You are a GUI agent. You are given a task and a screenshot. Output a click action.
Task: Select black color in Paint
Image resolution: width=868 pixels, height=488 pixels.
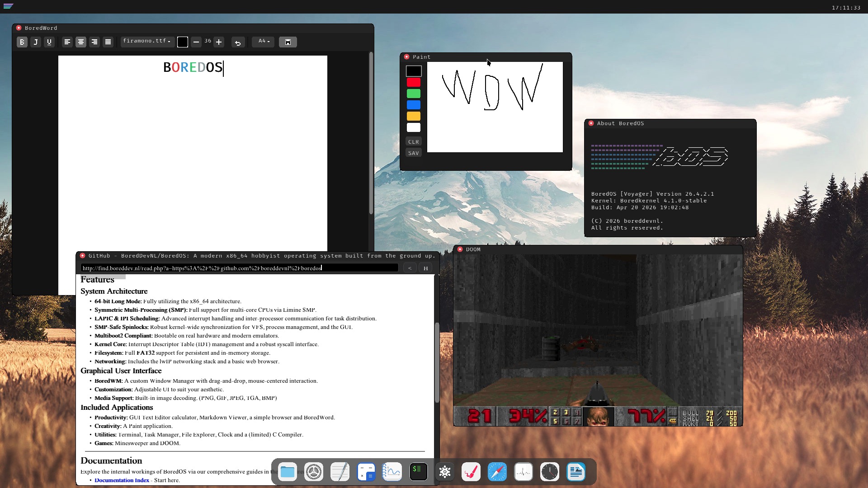tap(414, 71)
